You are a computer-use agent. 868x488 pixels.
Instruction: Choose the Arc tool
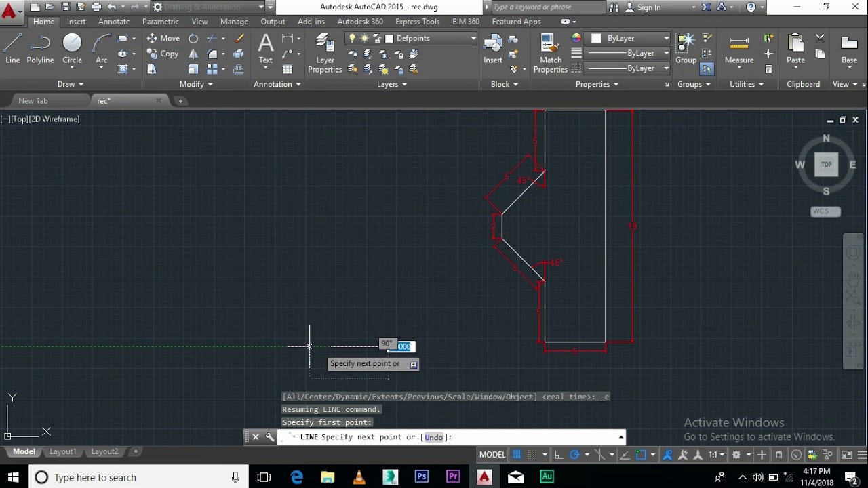click(101, 49)
